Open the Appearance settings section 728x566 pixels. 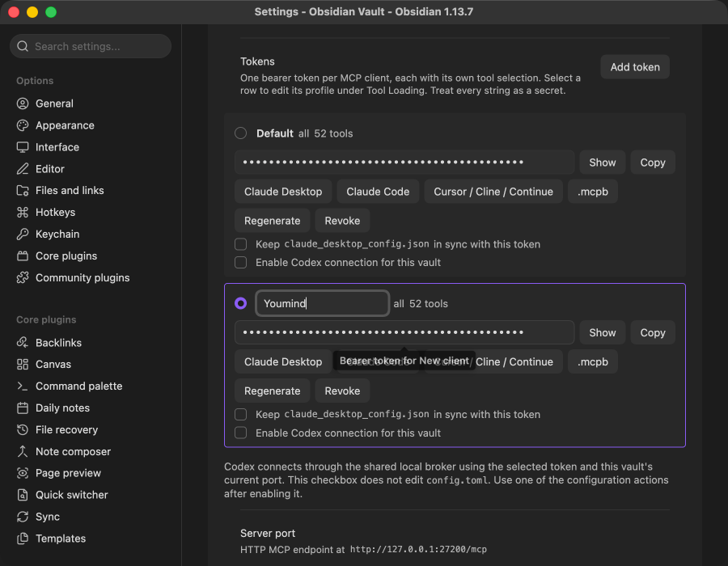65,125
